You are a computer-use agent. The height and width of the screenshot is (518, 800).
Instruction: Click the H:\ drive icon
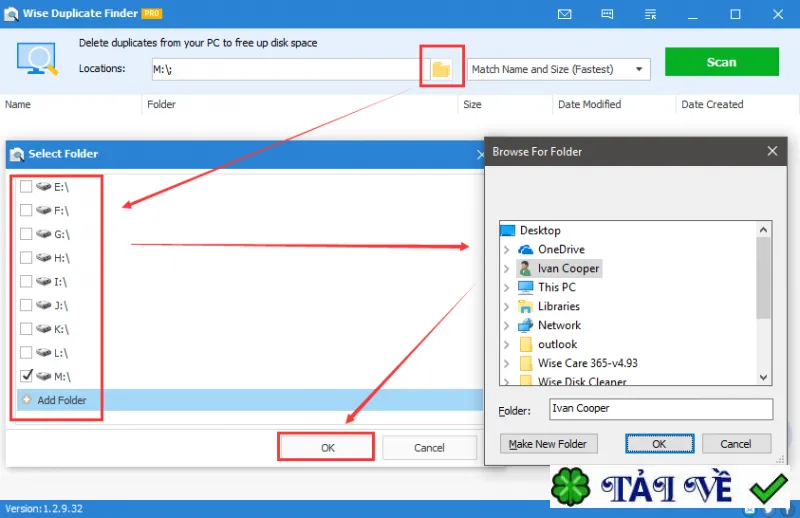44,258
